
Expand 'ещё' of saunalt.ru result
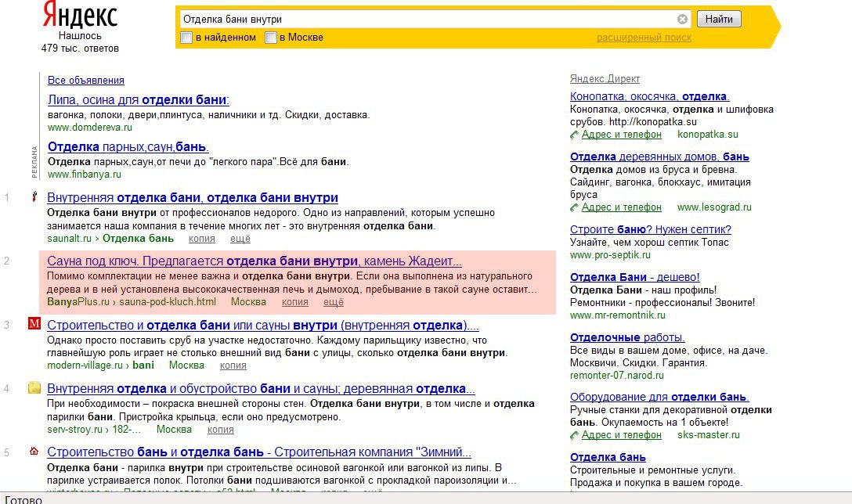(240, 239)
